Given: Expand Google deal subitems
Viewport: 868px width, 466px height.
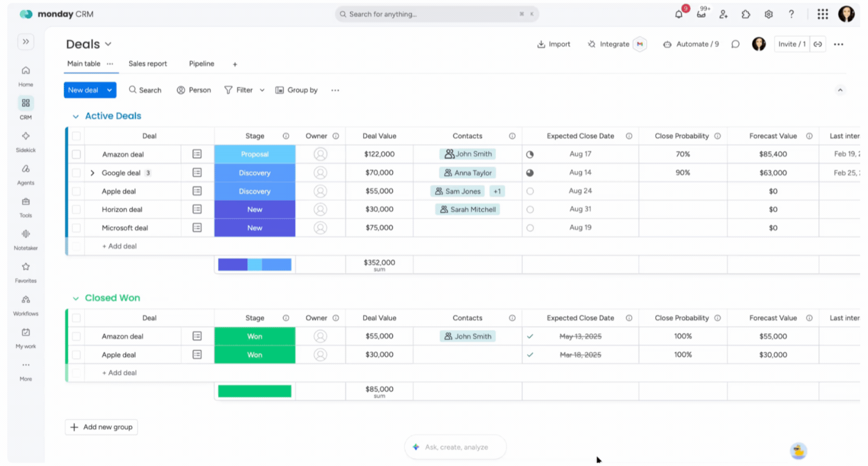Looking at the screenshot, I should [x=93, y=173].
